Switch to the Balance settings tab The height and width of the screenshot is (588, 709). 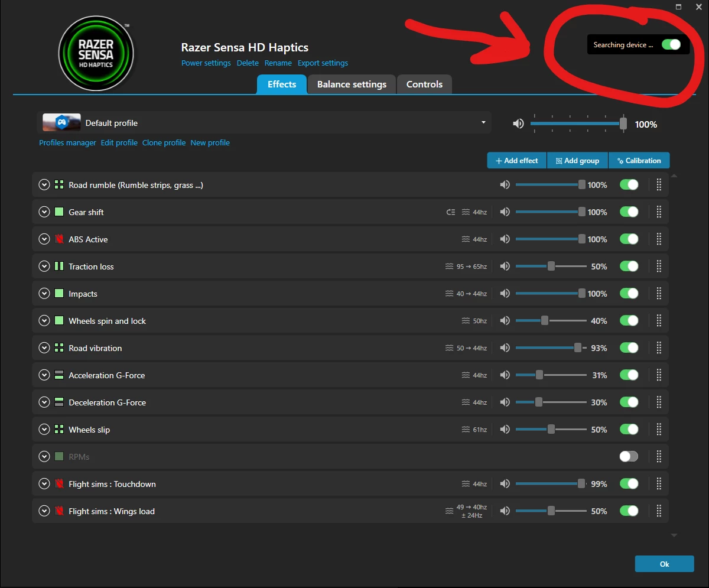352,85
